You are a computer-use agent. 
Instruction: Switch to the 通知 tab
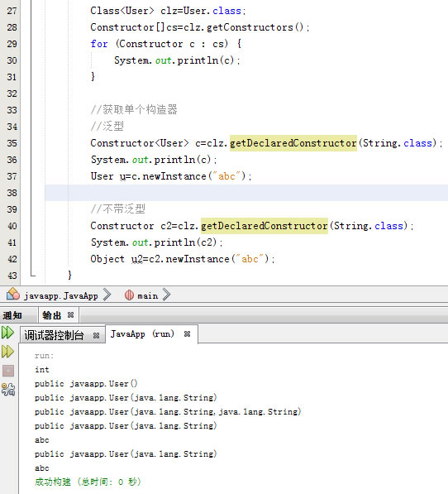[x=12, y=315]
